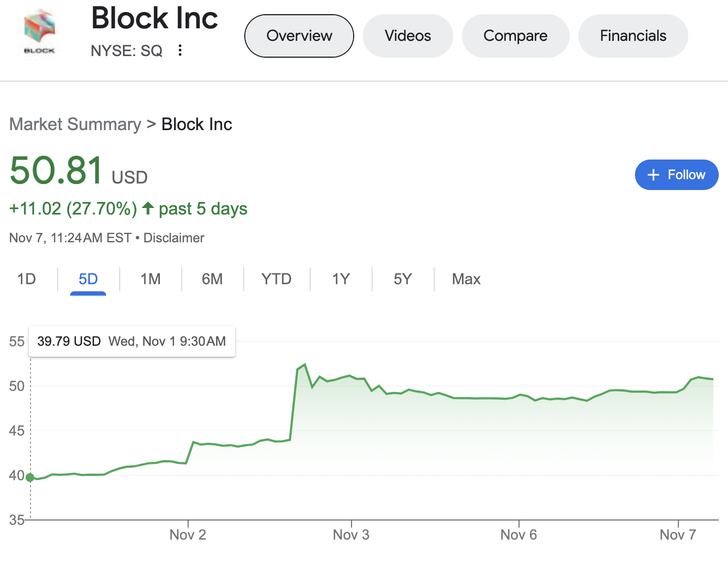Open the Disclaimer link
This screenshot has height=563, width=728.
(x=174, y=238)
